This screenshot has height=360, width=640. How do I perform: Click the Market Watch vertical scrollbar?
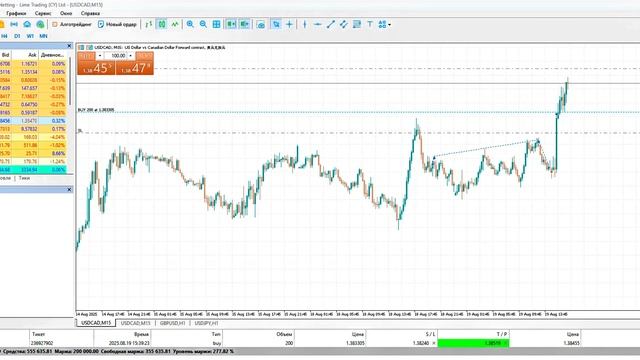tap(70, 82)
